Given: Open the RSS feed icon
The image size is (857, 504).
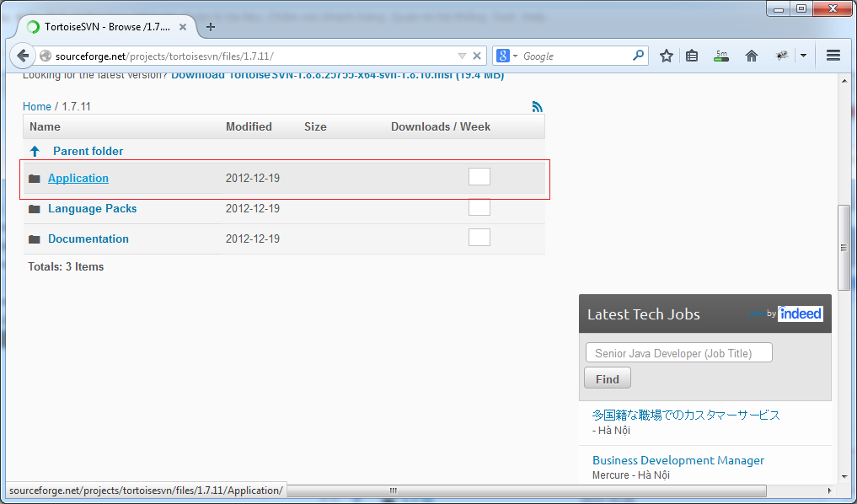Looking at the screenshot, I should point(538,106).
